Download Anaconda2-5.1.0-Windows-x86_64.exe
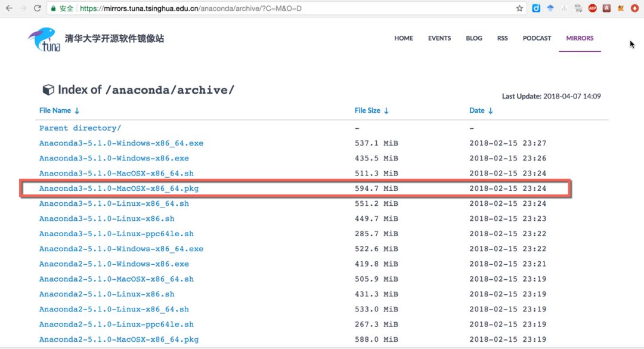The height and width of the screenshot is (349, 644). 121,249
